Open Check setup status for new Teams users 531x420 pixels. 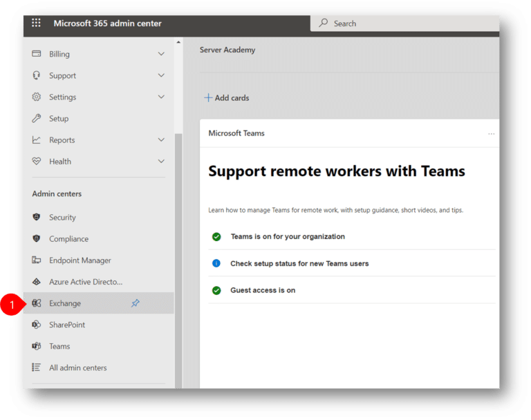pos(299,263)
